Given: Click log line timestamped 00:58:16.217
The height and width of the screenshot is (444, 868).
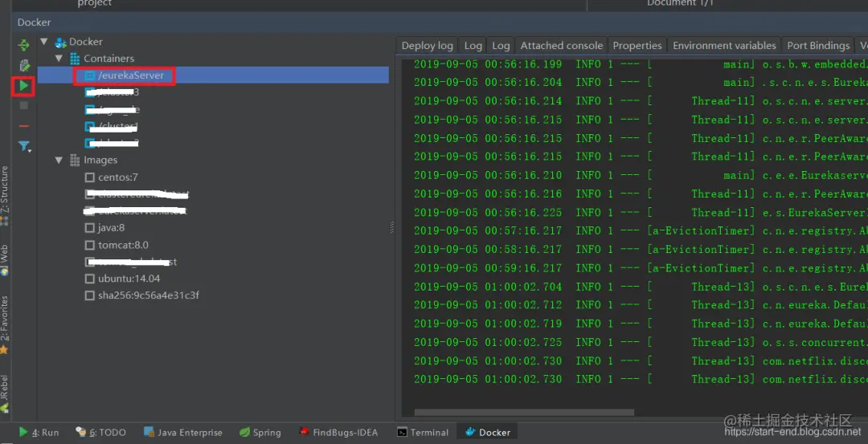Looking at the screenshot, I should coord(641,250).
